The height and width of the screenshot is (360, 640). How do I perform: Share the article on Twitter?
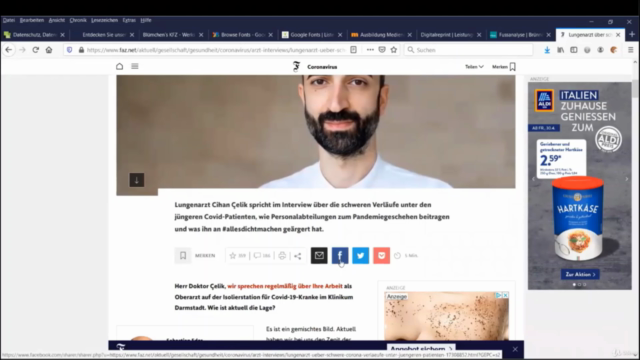(x=361, y=256)
